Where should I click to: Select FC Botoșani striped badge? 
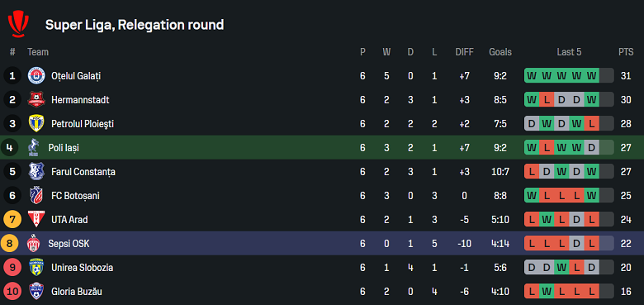pyautogui.click(x=36, y=196)
